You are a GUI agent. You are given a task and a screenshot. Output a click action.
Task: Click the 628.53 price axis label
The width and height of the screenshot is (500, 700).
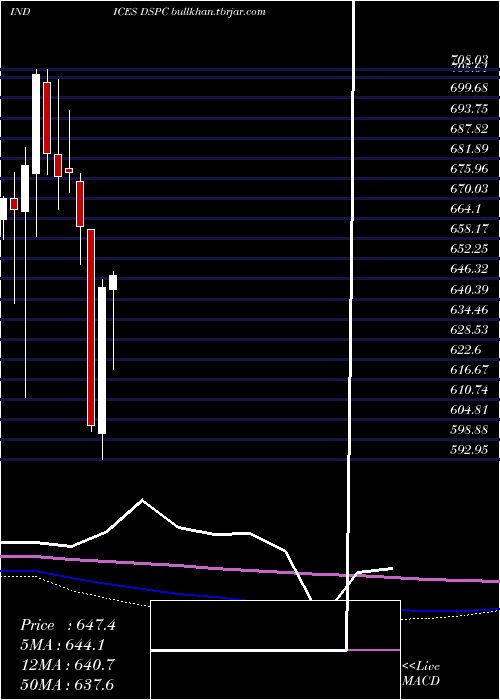(x=469, y=330)
